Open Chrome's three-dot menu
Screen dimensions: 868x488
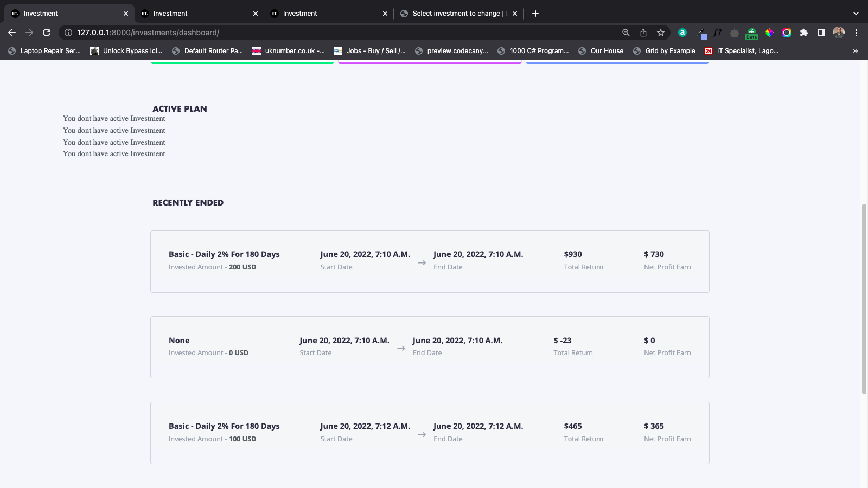(856, 33)
